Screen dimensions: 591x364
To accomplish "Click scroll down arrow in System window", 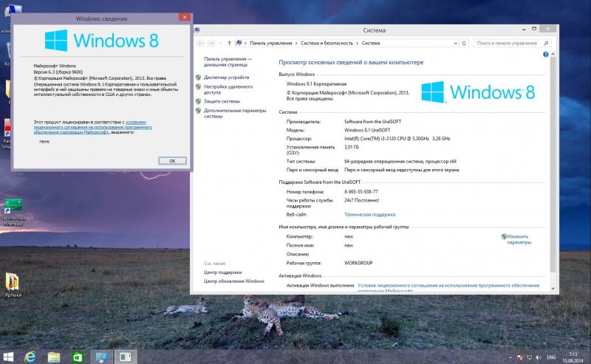I will click(553, 289).
